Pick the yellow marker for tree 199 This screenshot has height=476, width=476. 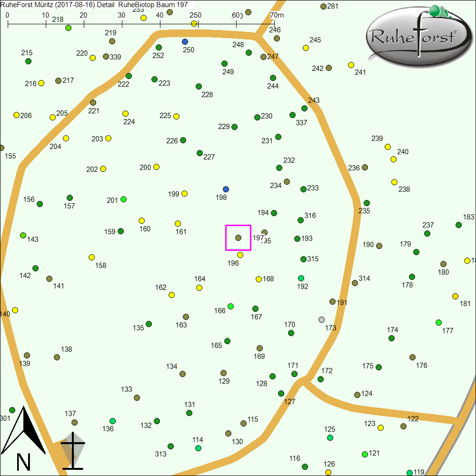point(185,193)
